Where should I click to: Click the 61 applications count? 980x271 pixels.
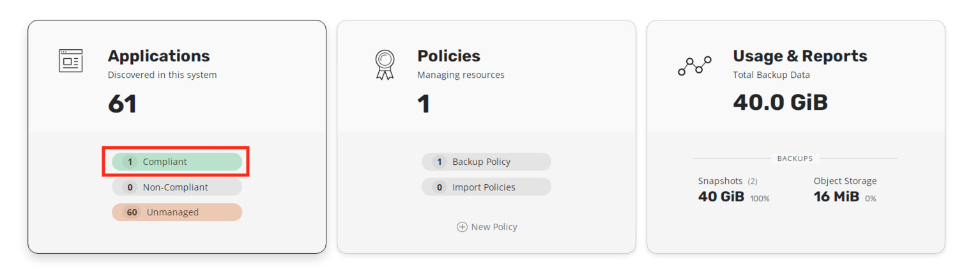pos(122,104)
